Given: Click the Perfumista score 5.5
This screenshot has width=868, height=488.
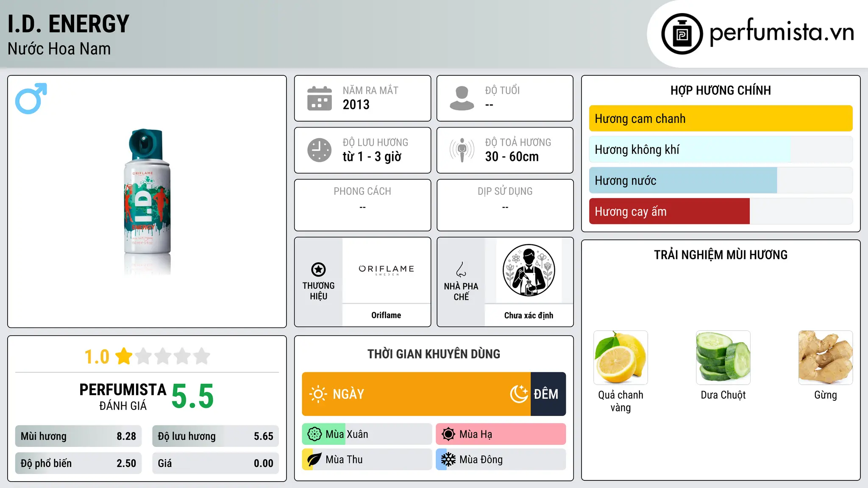Looking at the screenshot, I should 192,396.
